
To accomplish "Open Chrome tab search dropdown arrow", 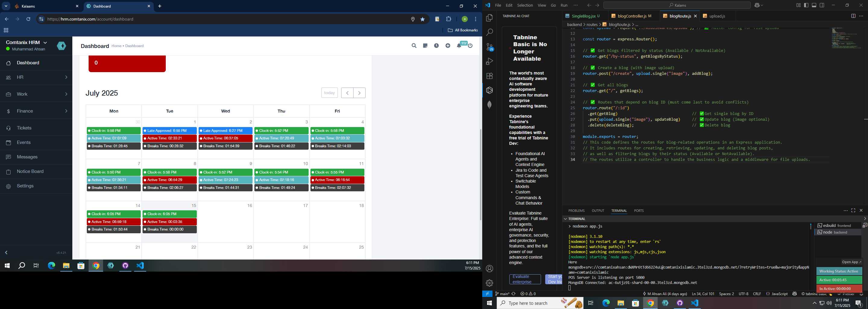I will pyautogui.click(x=6, y=6).
